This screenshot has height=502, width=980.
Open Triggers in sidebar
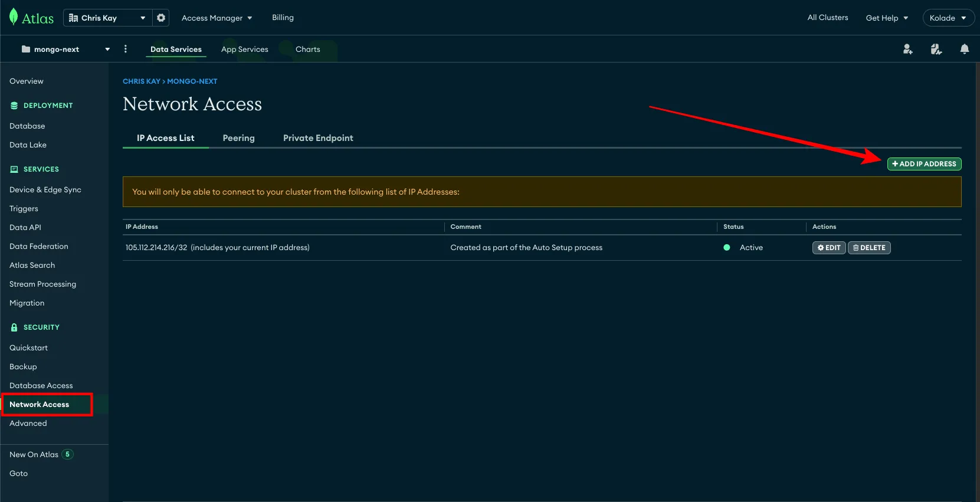(x=24, y=209)
